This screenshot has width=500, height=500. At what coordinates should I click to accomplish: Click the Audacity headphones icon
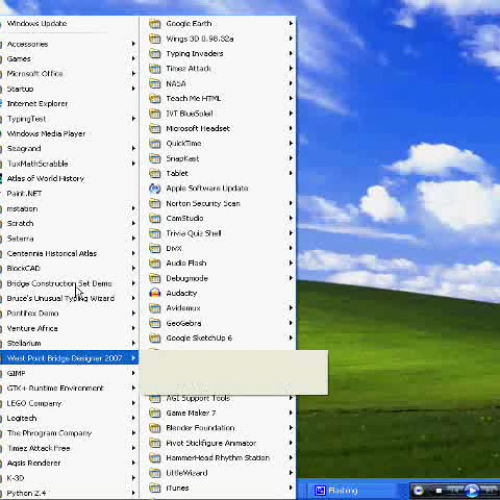coord(155,293)
